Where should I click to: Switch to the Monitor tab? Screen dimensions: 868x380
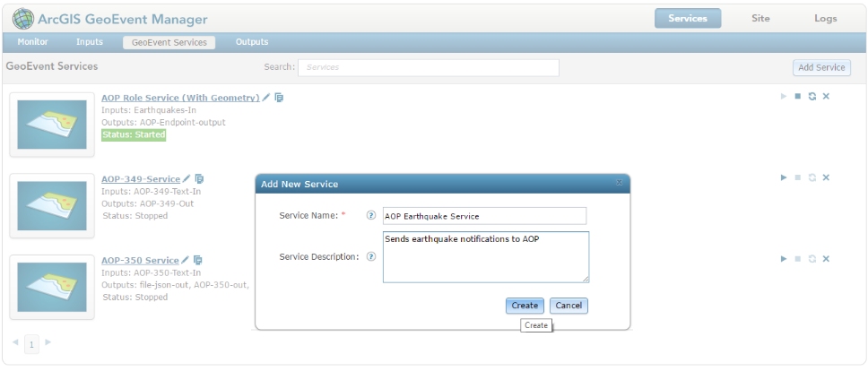click(32, 42)
